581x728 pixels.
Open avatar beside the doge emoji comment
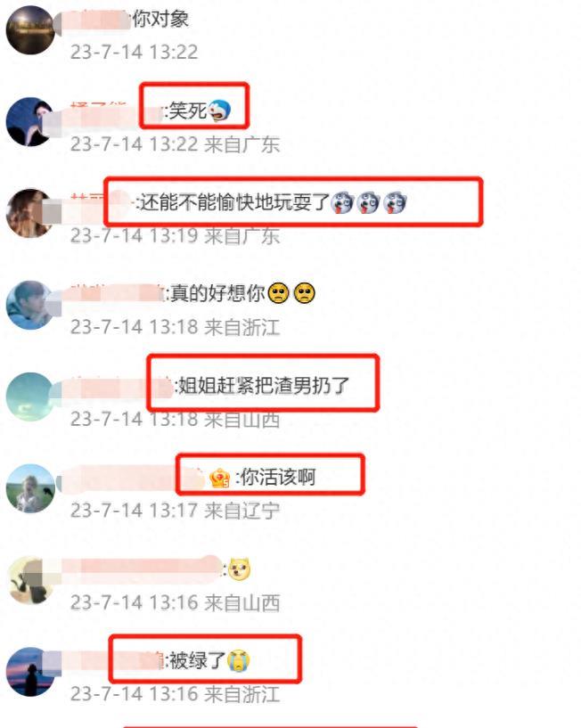pos(30,580)
